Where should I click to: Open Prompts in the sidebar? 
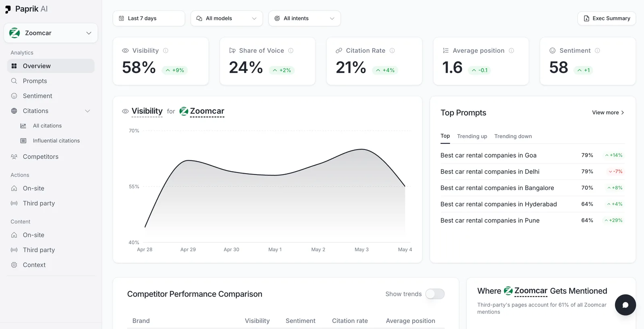coord(51,81)
